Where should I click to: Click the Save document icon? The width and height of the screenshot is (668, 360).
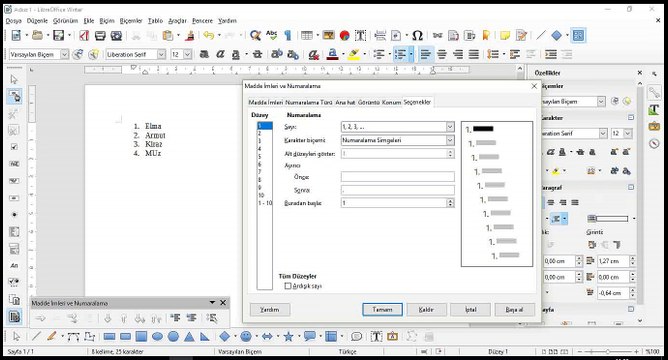point(58,35)
